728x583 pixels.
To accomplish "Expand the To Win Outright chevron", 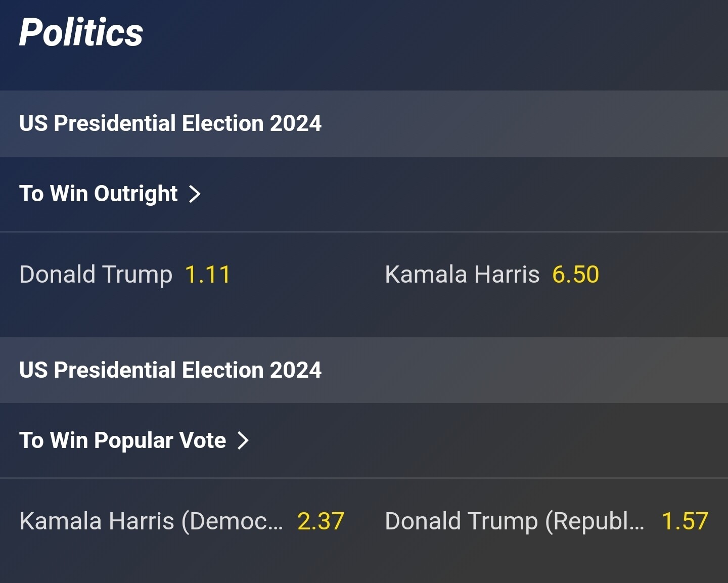I will (x=195, y=194).
